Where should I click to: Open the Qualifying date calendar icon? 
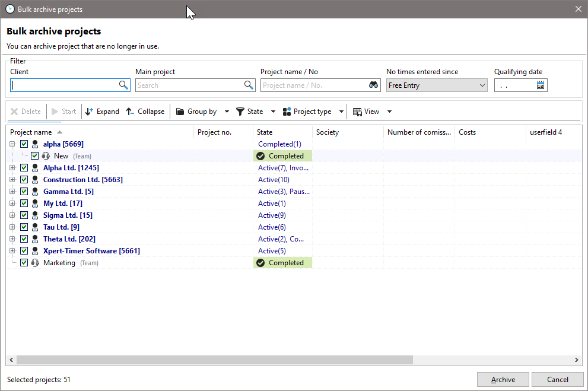(541, 85)
